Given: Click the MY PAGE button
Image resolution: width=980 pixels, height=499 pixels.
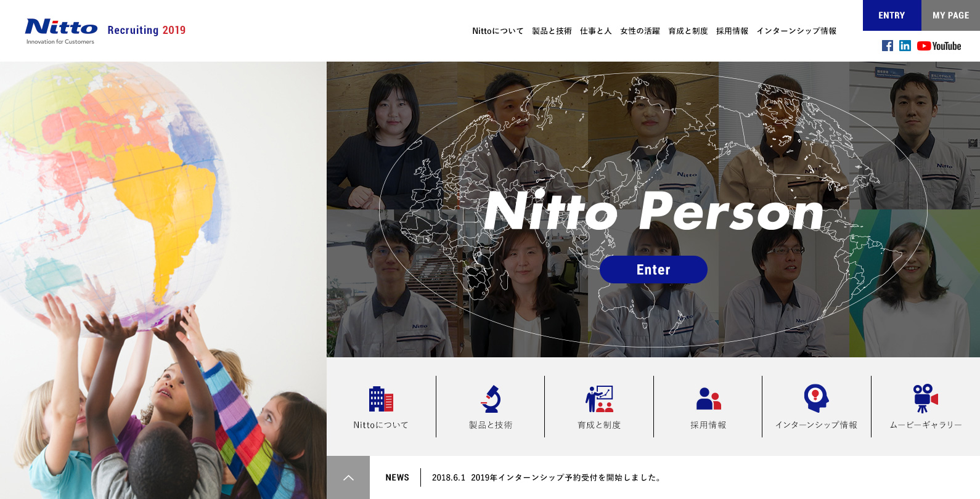Looking at the screenshot, I should click(950, 15).
